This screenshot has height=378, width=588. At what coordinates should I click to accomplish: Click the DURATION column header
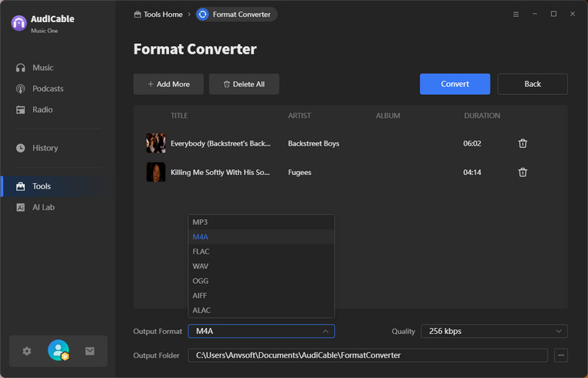pos(482,115)
